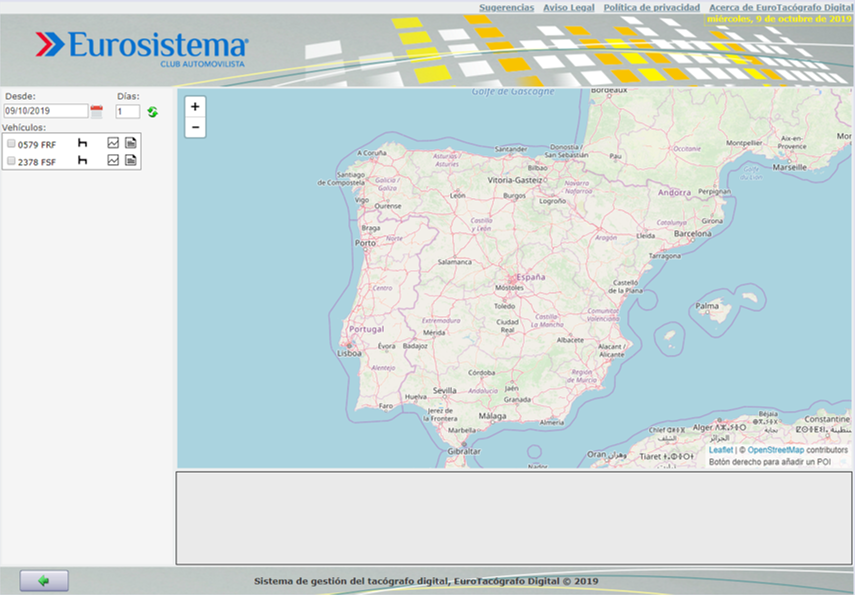Viewport: 855px width, 595px height.
Task: Open the route icon for vehicle 0579 FRF
Action: click(x=82, y=143)
